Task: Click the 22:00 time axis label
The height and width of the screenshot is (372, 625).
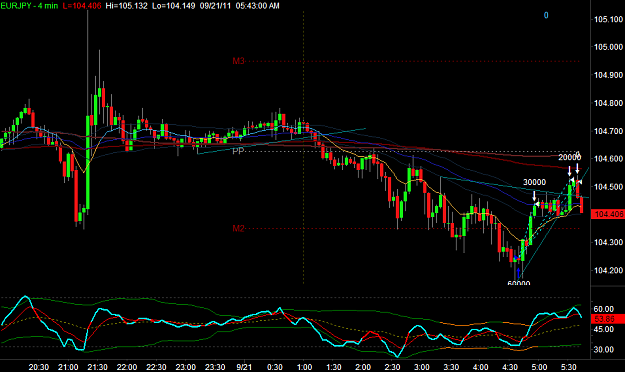Action: tap(127, 367)
